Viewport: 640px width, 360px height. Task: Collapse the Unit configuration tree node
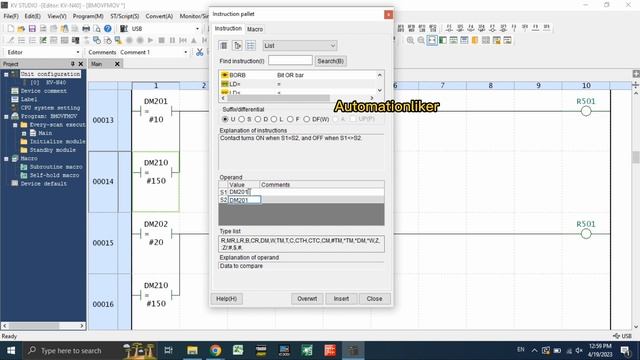click(6, 74)
